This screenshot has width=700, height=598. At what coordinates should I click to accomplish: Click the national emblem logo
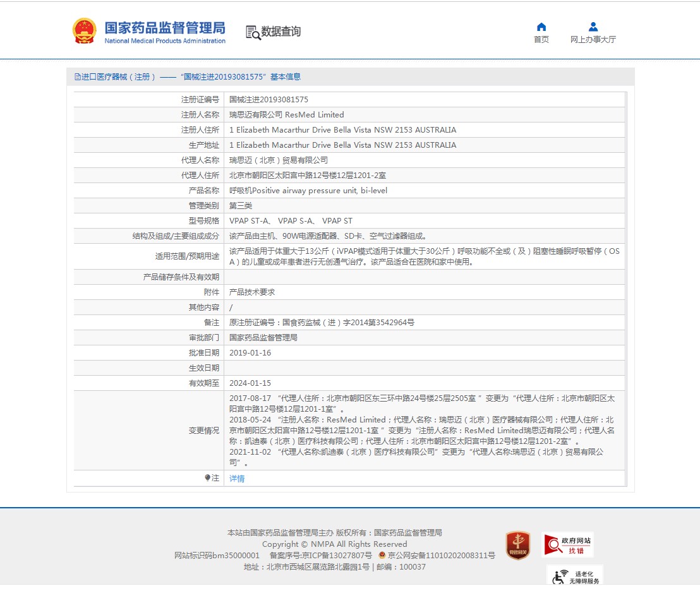[x=85, y=31]
